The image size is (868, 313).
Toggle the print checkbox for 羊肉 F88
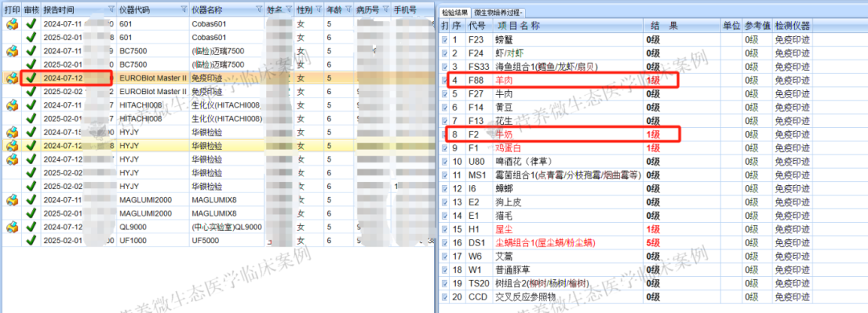444,80
